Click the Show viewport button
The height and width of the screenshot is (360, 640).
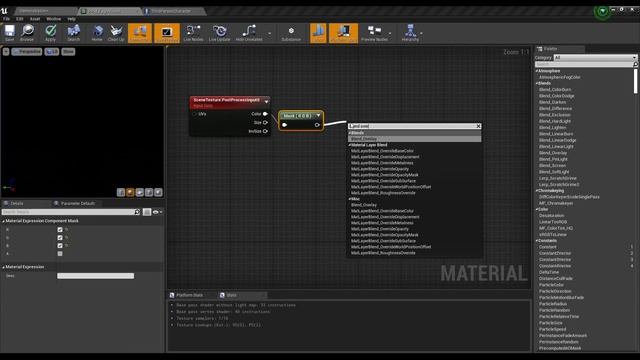68,51
